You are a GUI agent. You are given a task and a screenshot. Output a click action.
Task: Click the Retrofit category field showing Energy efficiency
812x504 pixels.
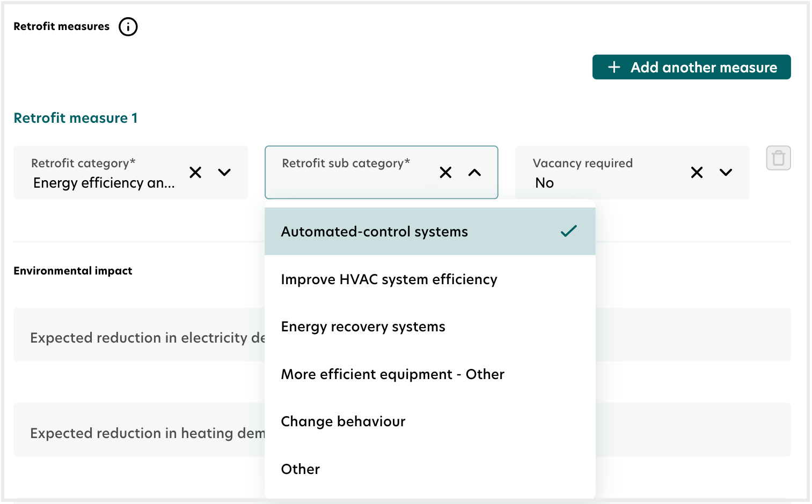pyautogui.click(x=130, y=172)
